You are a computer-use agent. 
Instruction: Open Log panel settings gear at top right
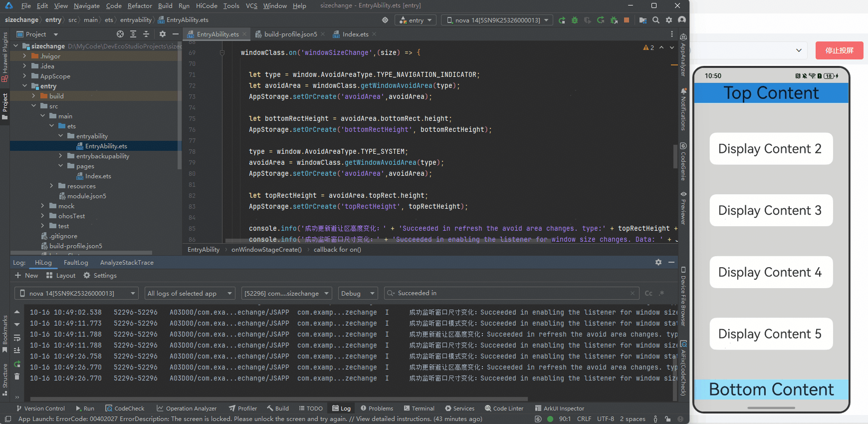658,262
